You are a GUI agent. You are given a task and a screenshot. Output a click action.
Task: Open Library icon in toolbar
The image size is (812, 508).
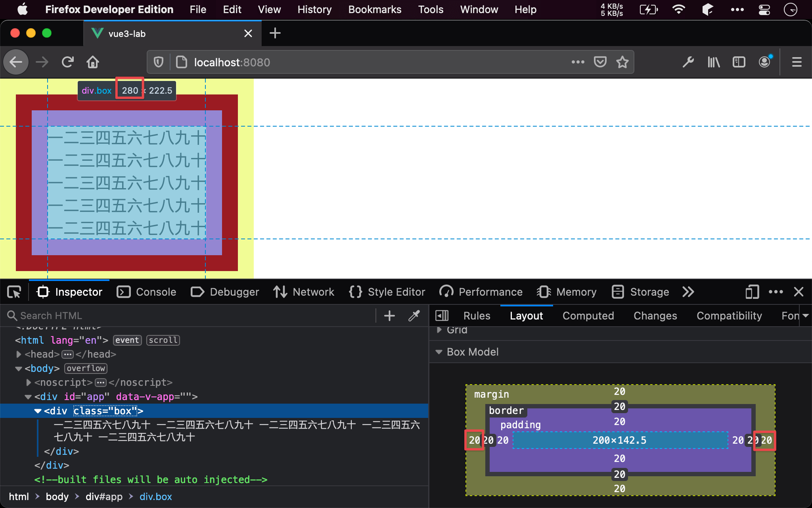714,62
